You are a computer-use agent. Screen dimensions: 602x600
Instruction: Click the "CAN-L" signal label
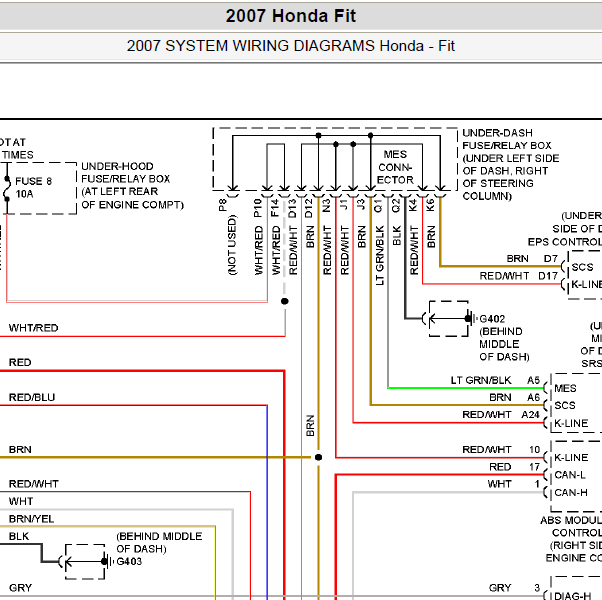(x=570, y=475)
